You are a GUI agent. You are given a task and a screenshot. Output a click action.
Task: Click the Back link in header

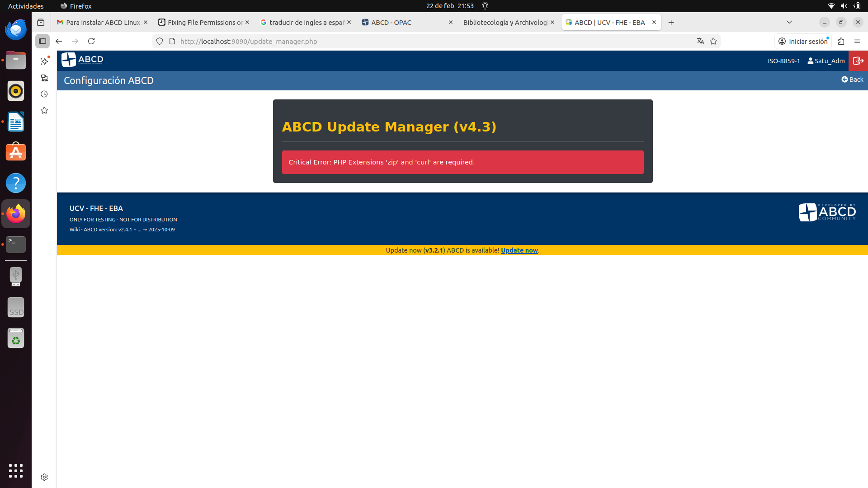tap(852, 80)
